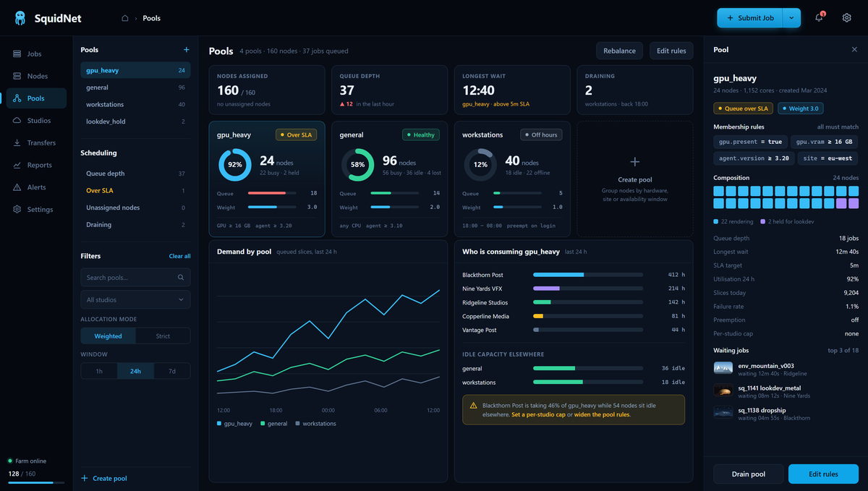Screen dimensions: 868x491
Task: Set window to 24h
Action: [135, 371]
